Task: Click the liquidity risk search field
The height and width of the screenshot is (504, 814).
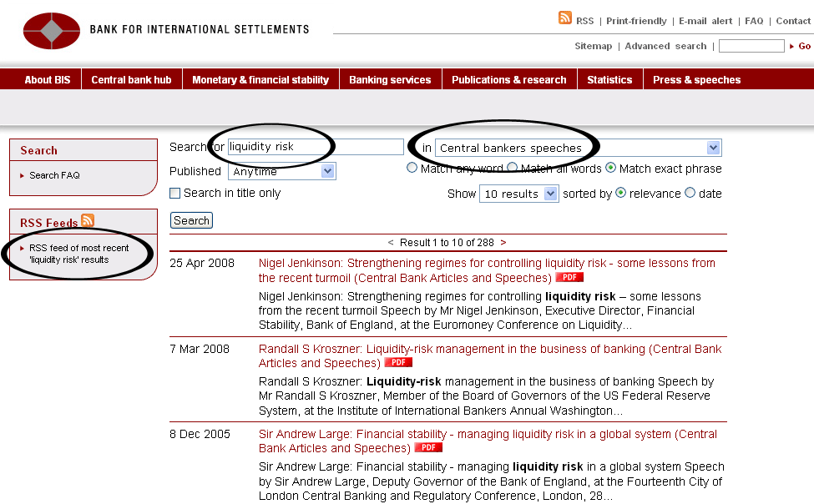Action: tap(316, 147)
